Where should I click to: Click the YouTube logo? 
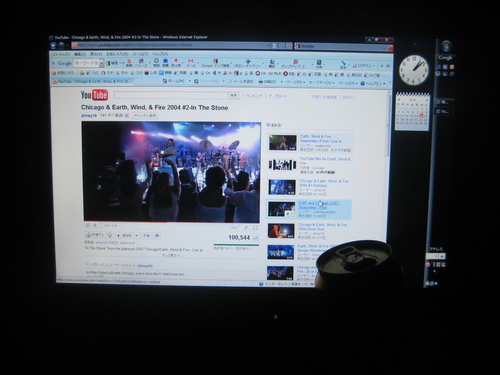(94, 95)
